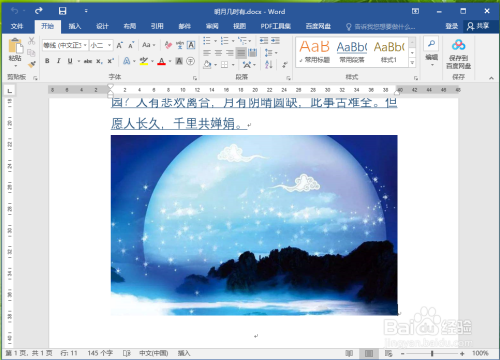
Task: Cut selection with the scissors icon
Action: click(32, 41)
